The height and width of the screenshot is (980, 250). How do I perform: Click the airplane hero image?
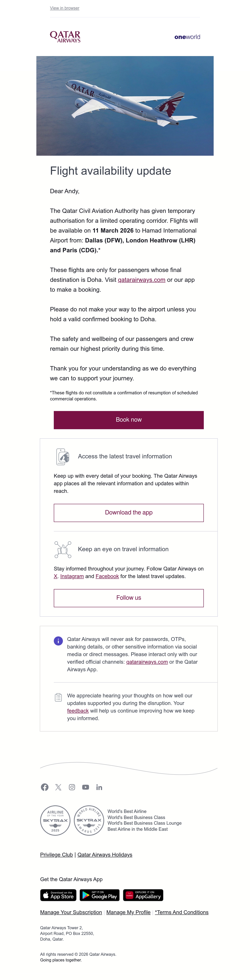(x=125, y=106)
